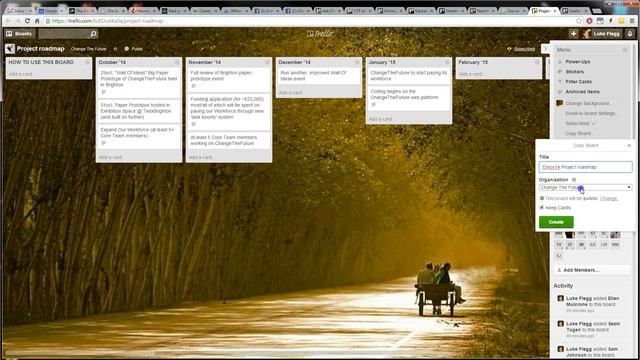The width and height of the screenshot is (640, 360).
Task: Open the Full review of Brighton card
Action: point(229,80)
